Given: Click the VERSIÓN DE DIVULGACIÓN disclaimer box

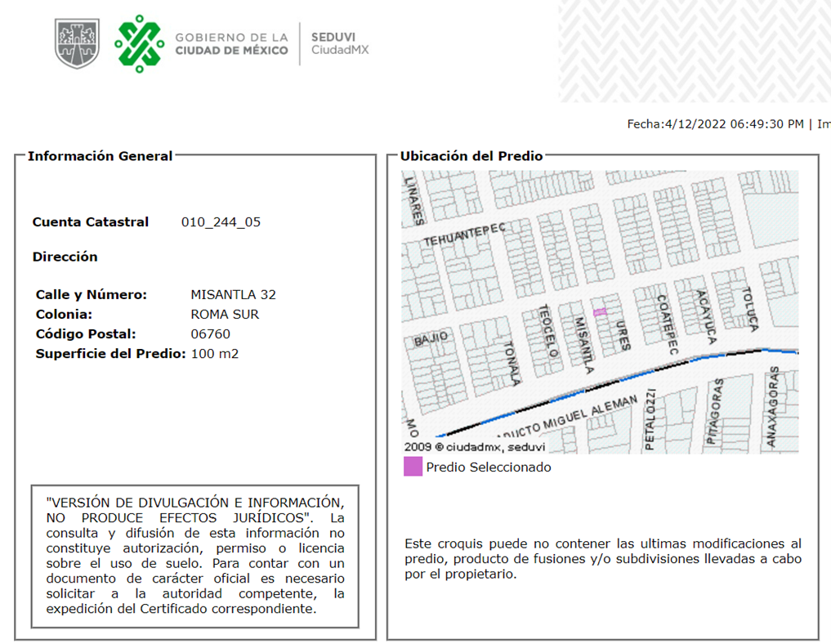Looking at the screenshot, I should click(x=195, y=556).
